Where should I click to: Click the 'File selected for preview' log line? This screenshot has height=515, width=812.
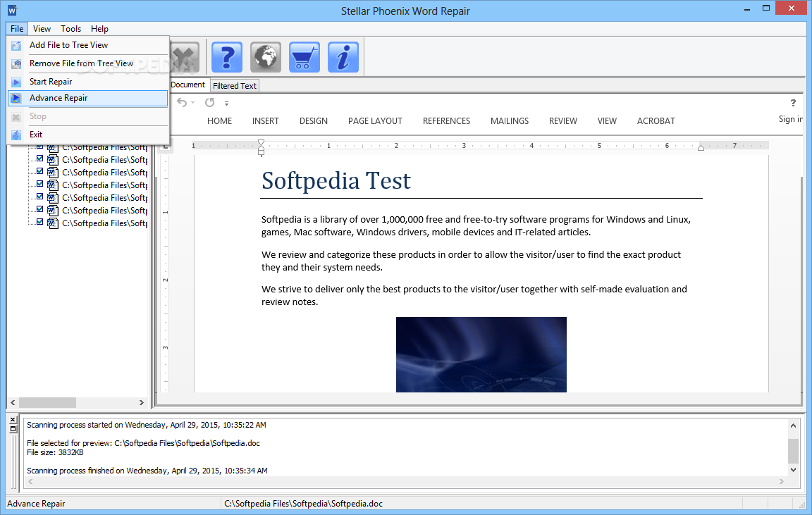click(144, 443)
